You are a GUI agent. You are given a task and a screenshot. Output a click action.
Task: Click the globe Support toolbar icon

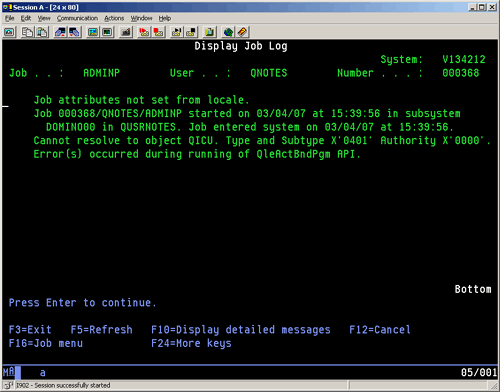(x=228, y=32)
